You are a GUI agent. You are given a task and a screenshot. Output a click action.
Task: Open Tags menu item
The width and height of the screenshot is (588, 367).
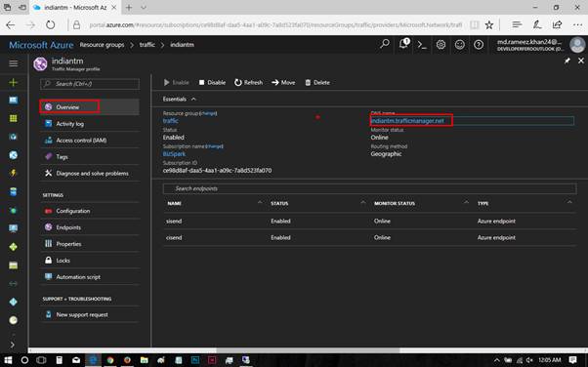tap(90, 157)
